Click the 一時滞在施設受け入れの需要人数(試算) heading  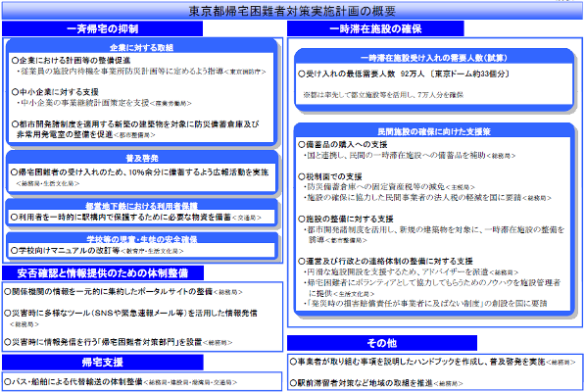(434, 58)
